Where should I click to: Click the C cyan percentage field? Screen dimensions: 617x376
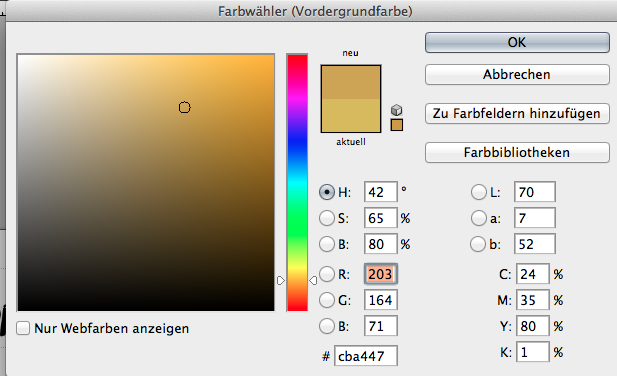532,274
